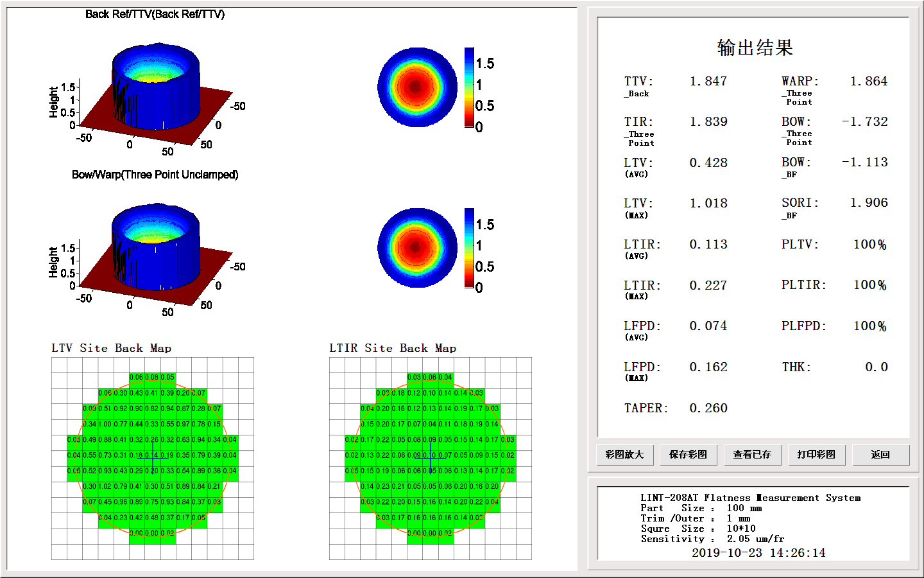
Task: Open saved results with 查看已存
Action: (x=752, y=455)
